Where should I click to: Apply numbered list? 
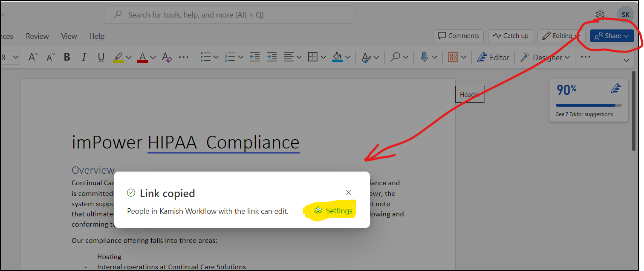tap(230, 57)
